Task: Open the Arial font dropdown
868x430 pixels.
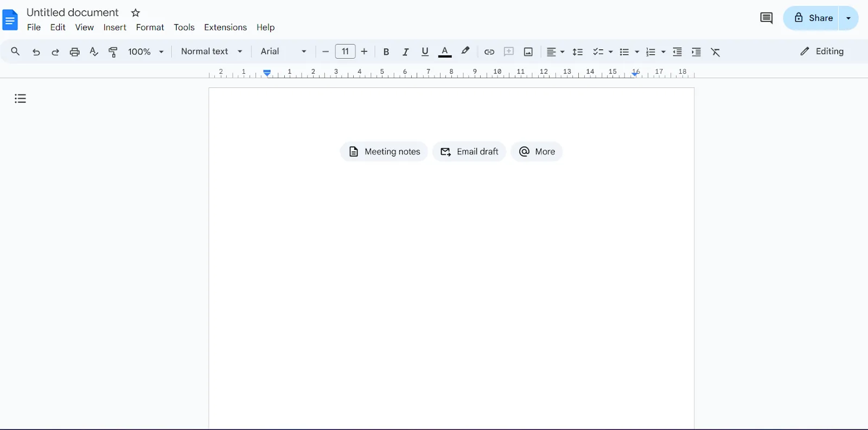Action: tap(283, 52)
